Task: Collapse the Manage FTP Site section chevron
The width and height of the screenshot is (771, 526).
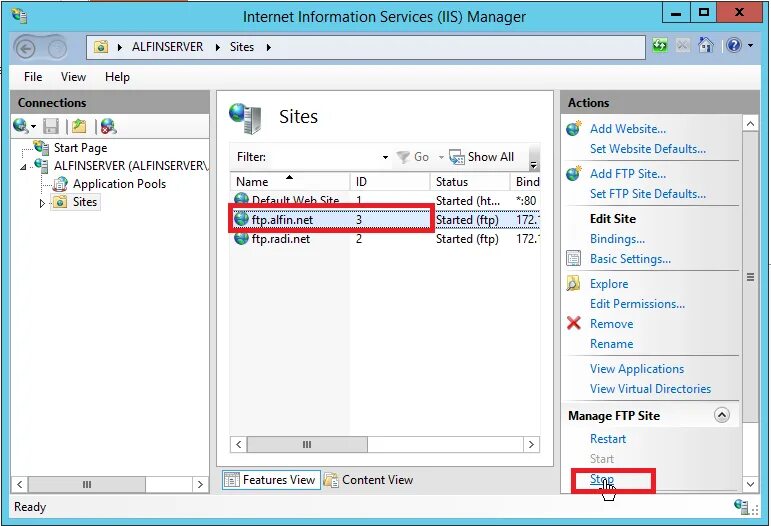Action: tap(721, 415)
